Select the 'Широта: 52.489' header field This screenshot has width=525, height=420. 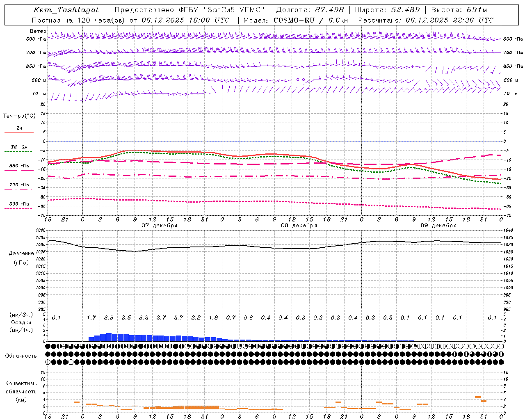pos(387,10)
